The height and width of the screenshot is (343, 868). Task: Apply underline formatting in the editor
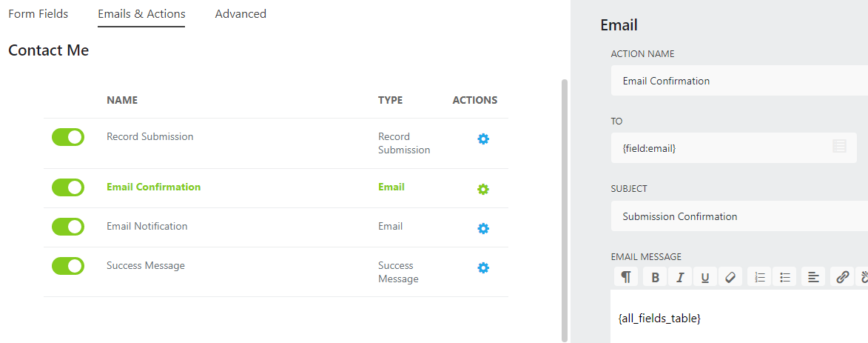tap(705, 277)
